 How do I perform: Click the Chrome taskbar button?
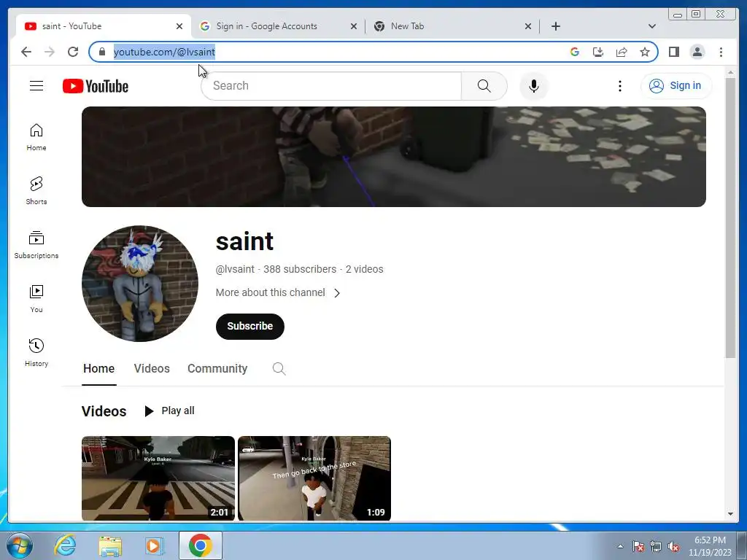point(201,545)
